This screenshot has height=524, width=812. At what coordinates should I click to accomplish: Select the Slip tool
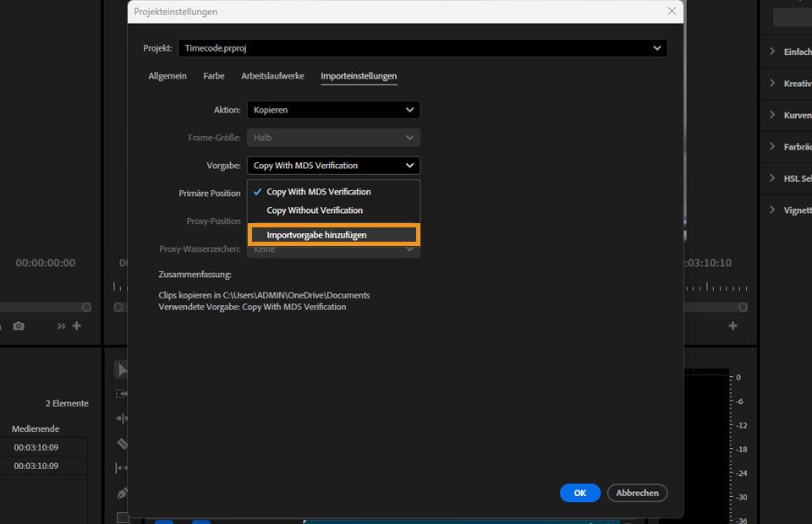(121, 467)
